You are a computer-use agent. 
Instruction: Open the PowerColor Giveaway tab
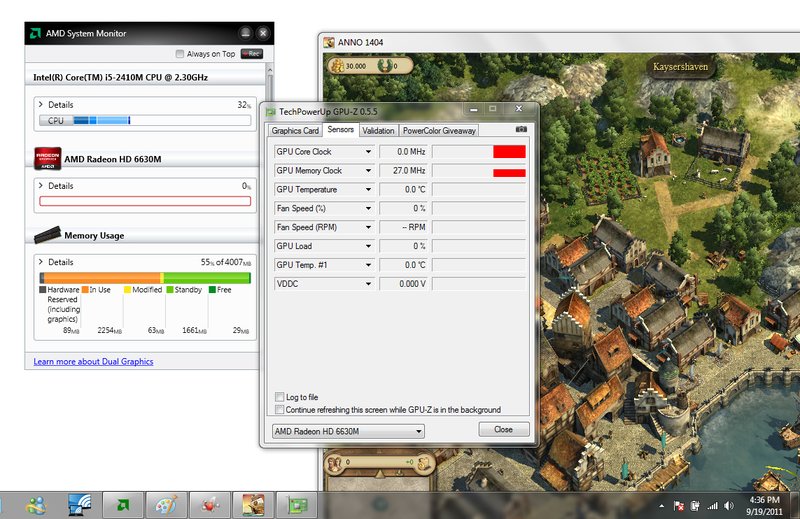click(x=439, y=131)
